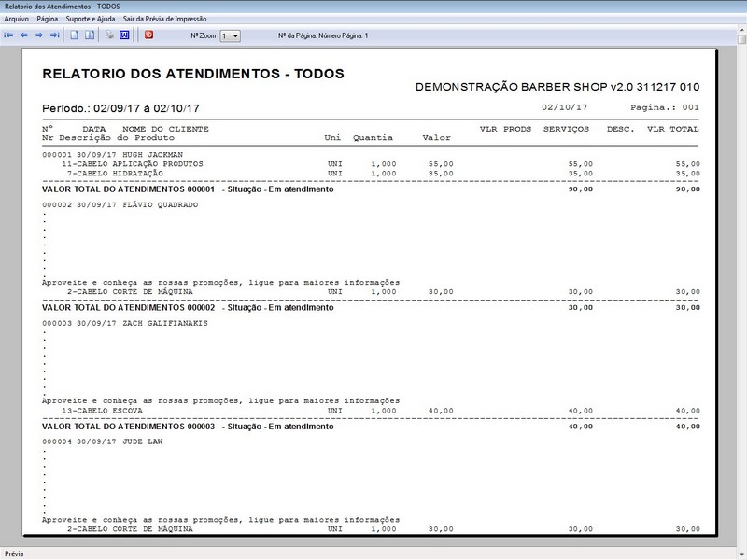The width and height of the screenshot is (747, 560).
Task: Open the Arquivo menu
Action: (x=16, y=19)
